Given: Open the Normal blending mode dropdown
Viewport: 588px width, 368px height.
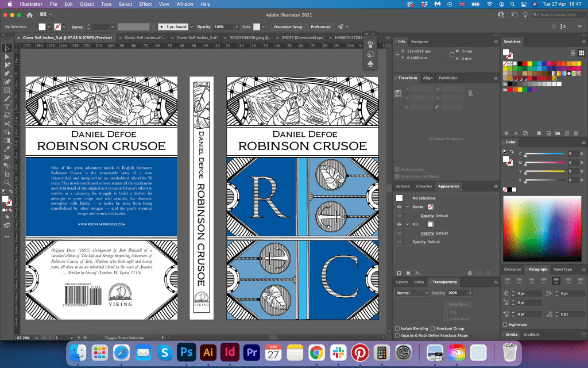Looking at the screenshot, I should [412, 293].
